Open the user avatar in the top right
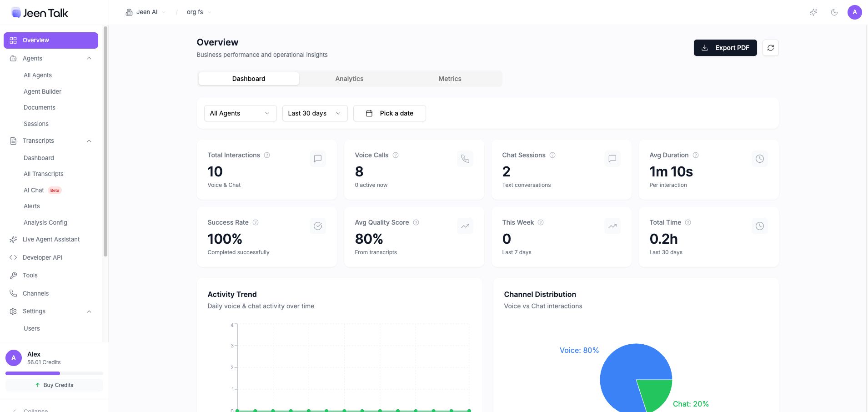 click(854, 12)
